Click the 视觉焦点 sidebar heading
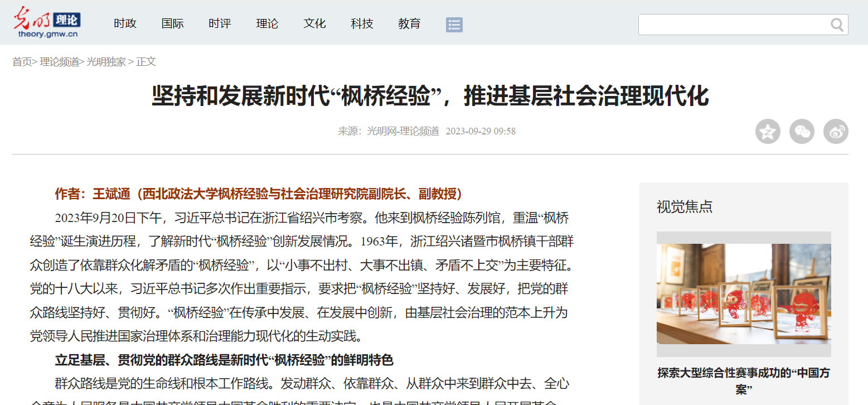 pyautogui.click(x=684, y=207)
